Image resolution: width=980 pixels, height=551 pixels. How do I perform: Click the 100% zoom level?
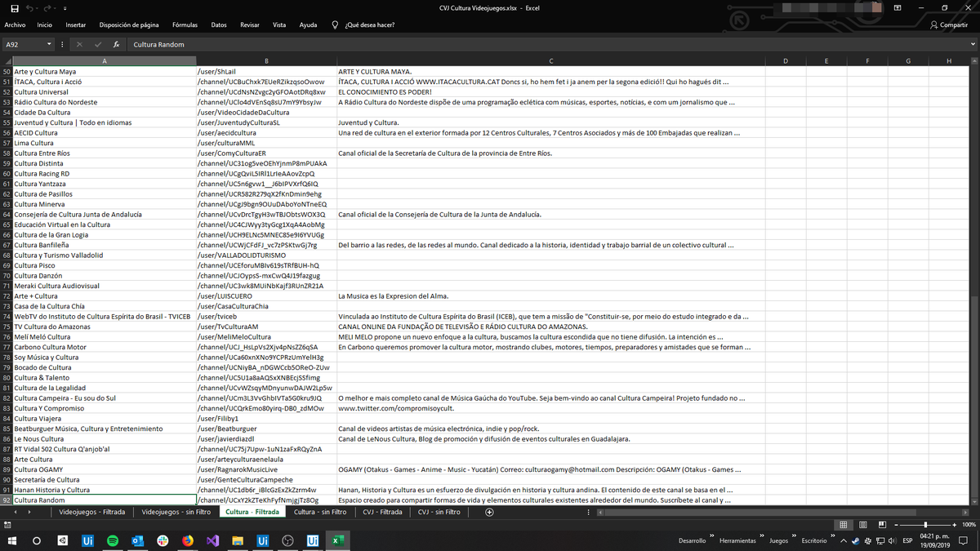969,524
